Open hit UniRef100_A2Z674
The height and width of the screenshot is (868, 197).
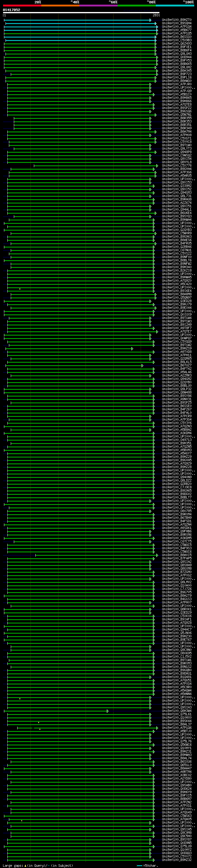click(176, 203)
